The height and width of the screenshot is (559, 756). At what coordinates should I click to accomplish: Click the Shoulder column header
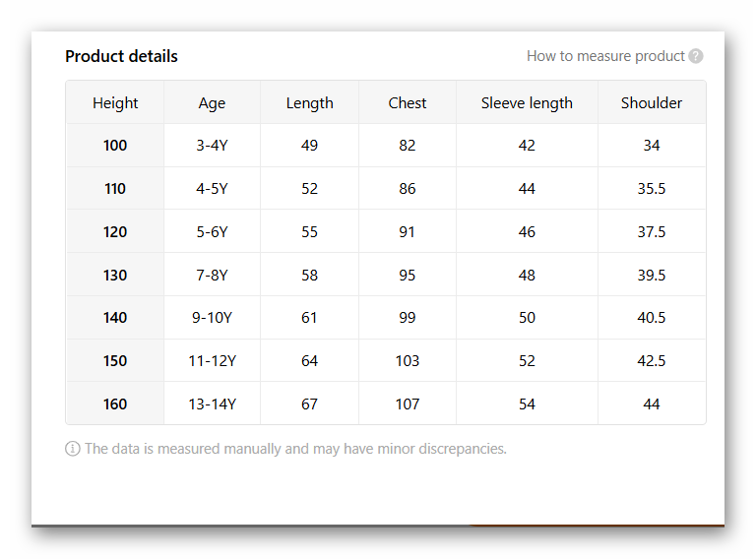[x=652, y=103]
